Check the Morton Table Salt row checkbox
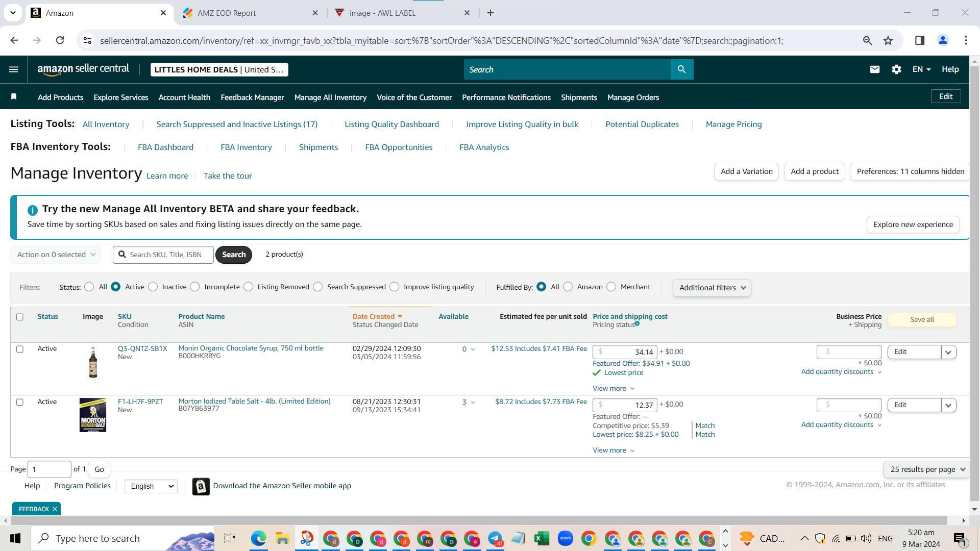This screenshot has width=980, height=551. [x=20, y=402]
